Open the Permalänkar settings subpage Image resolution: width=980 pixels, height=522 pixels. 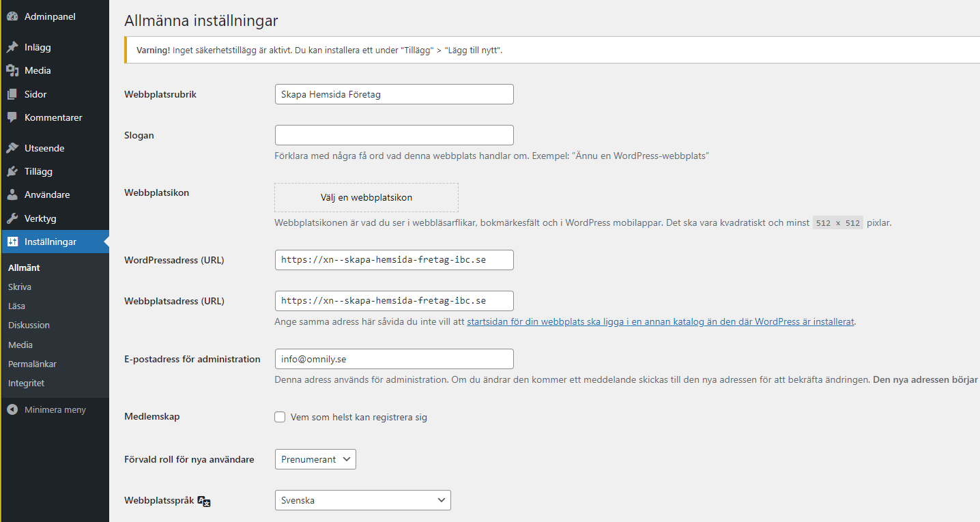click(32, 364)
